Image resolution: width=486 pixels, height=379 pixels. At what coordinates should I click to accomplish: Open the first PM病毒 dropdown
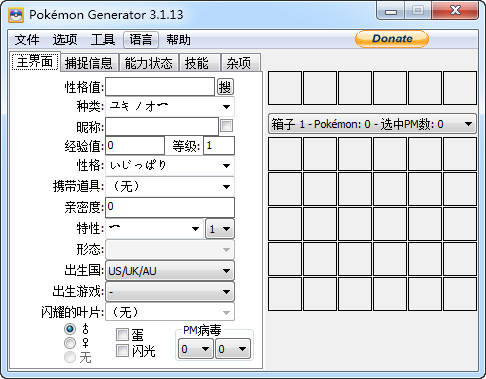pyautogui.click(x=196, y=349)
